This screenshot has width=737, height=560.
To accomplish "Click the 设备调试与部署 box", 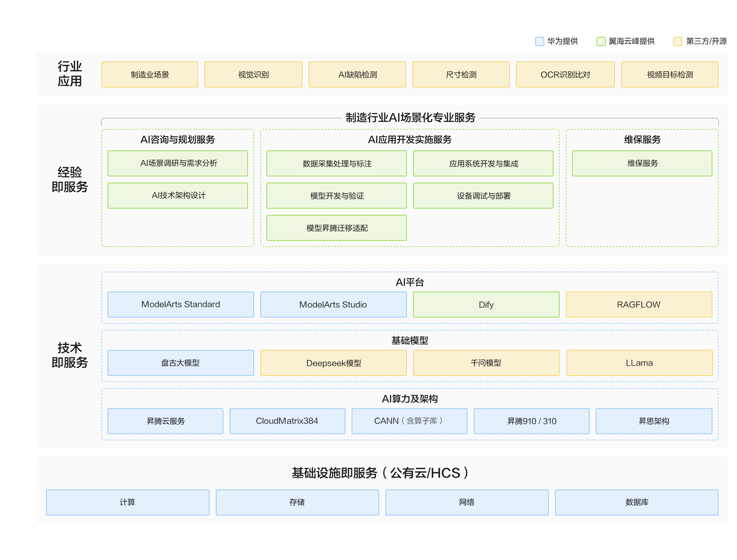I will [x=483, y=196].
